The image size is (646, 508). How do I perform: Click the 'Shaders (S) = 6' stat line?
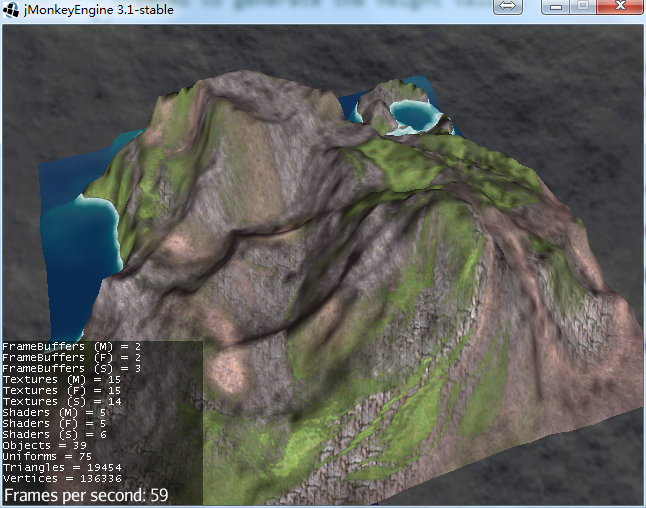(x=54, y=434)
